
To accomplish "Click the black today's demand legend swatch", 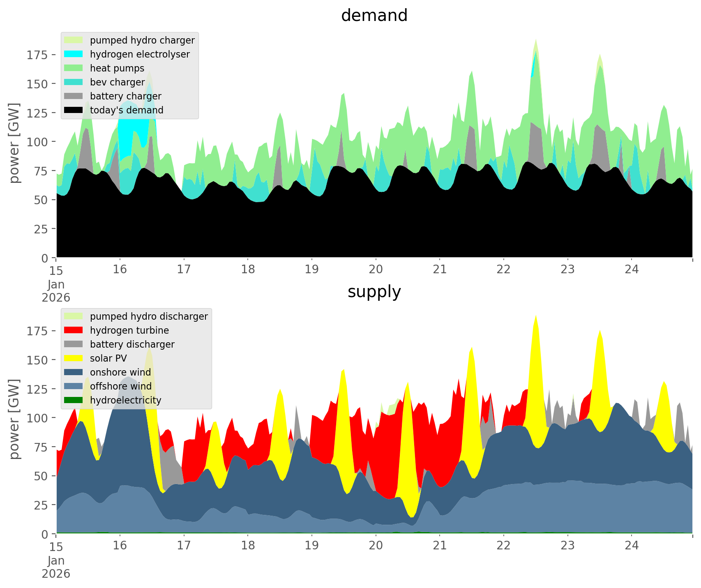I will point(74,110).
